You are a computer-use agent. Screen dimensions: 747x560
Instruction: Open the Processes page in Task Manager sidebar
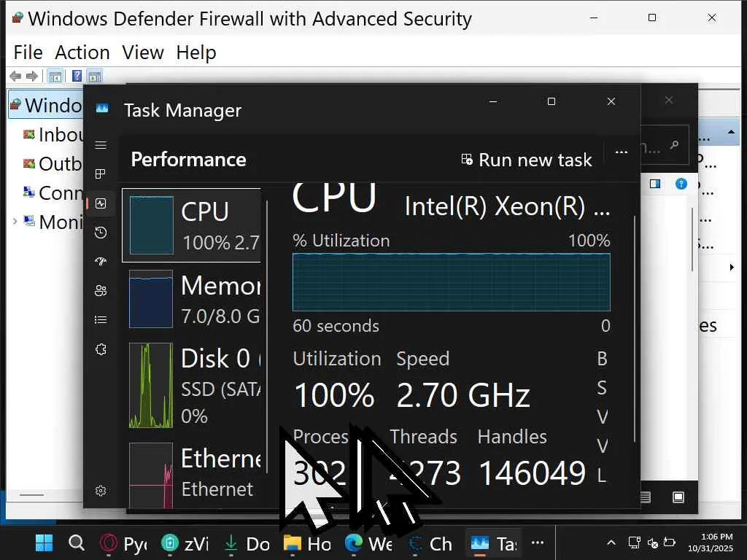(101, 174)
